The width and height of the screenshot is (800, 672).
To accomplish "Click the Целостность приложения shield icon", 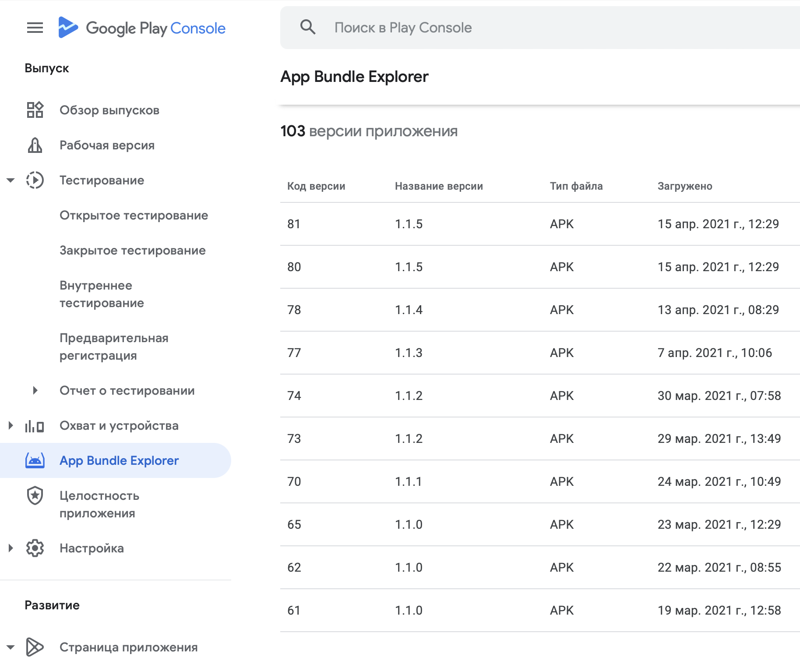I will 35,495.
